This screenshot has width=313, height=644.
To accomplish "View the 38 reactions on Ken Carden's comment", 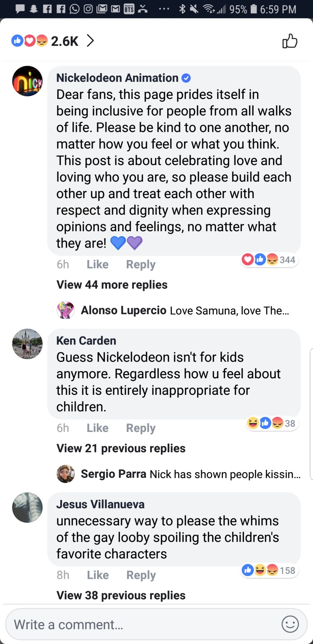I will click(x=272, y=423).
